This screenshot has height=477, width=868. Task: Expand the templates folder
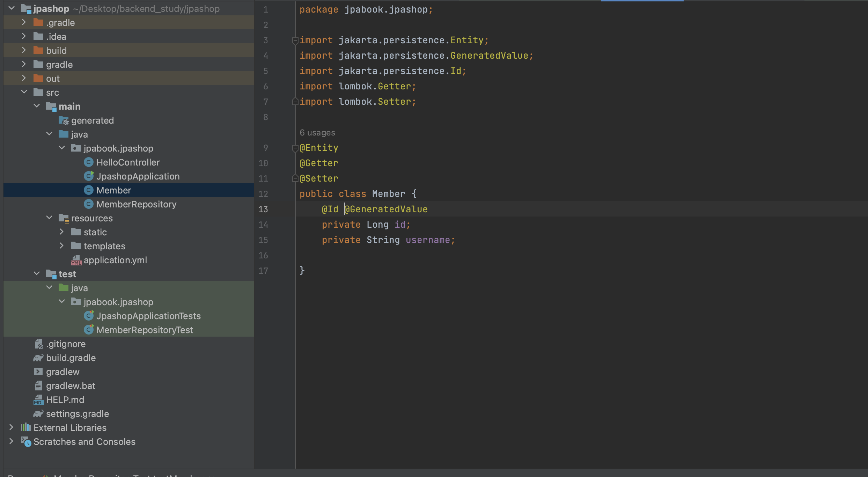coord(61,246)
